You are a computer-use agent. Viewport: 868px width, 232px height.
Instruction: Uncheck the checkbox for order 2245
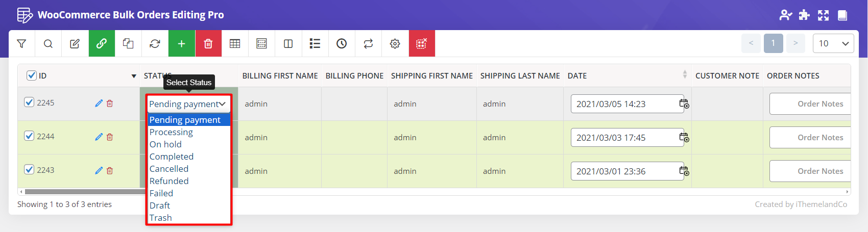(x=30, y=102)
